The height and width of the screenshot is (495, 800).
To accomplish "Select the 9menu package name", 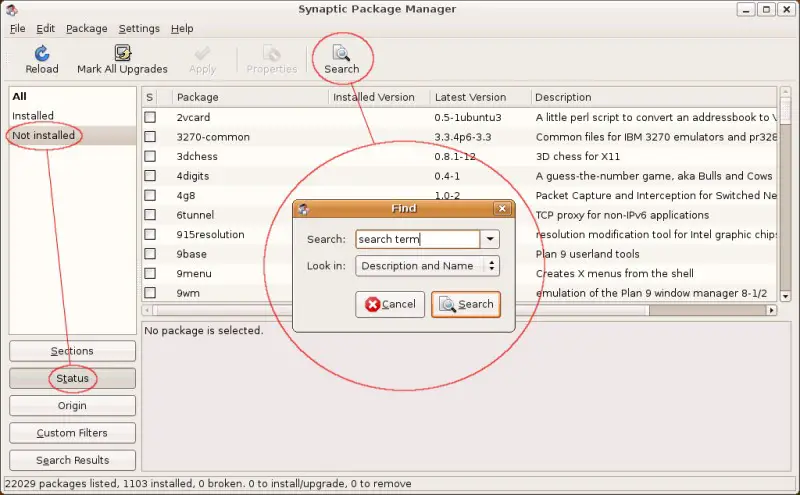I will point(194,274).
